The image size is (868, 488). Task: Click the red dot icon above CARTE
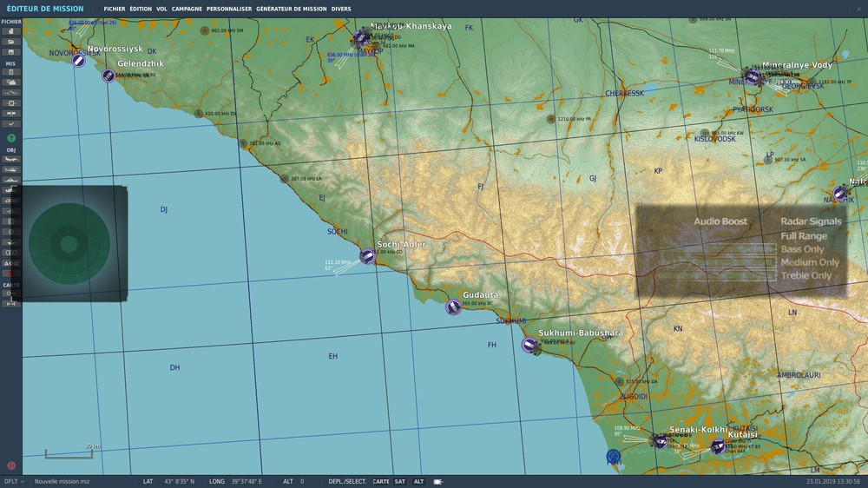click(x=10, y=274)
